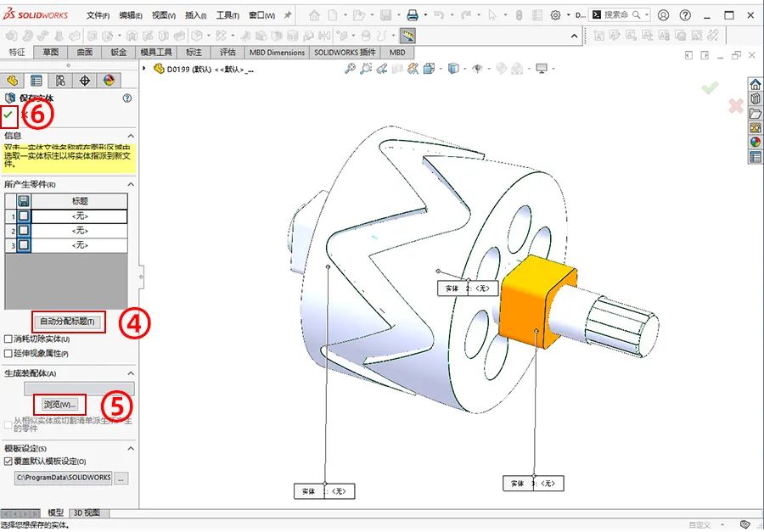Switch to the 钣金 tab
Image resolution: width=764 pixels, height=532 pixels.
[118, 52]
